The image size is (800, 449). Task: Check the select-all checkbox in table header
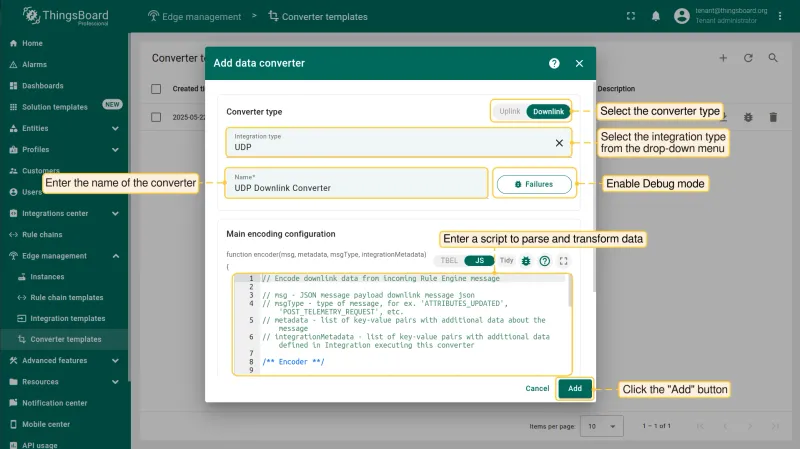click(x=156, y=89)
